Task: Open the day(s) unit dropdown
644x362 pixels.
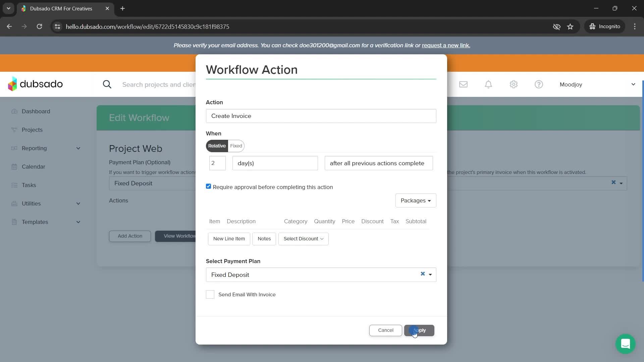Action: click(x=275, y=163)
